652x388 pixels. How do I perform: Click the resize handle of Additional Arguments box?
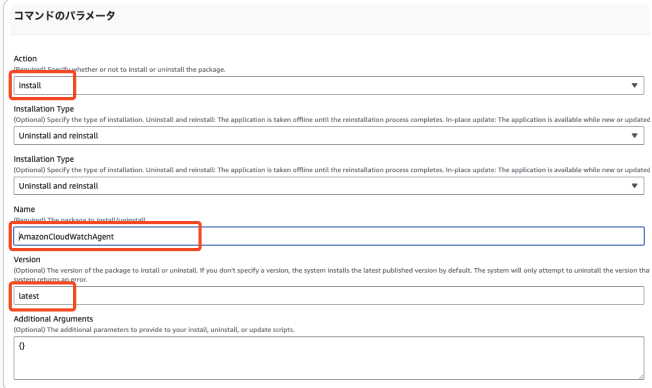click(x=641, y=376)
